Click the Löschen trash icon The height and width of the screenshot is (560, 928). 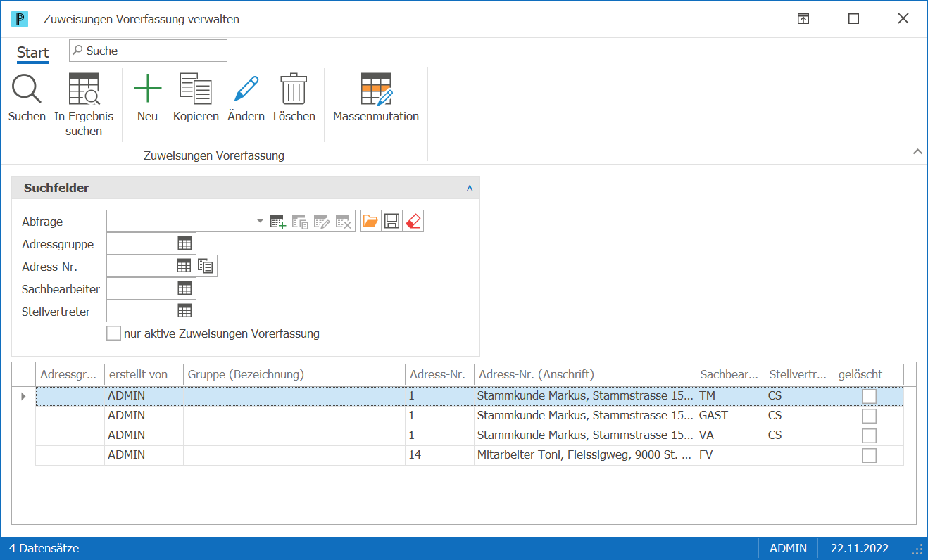[x=294, y=89]
